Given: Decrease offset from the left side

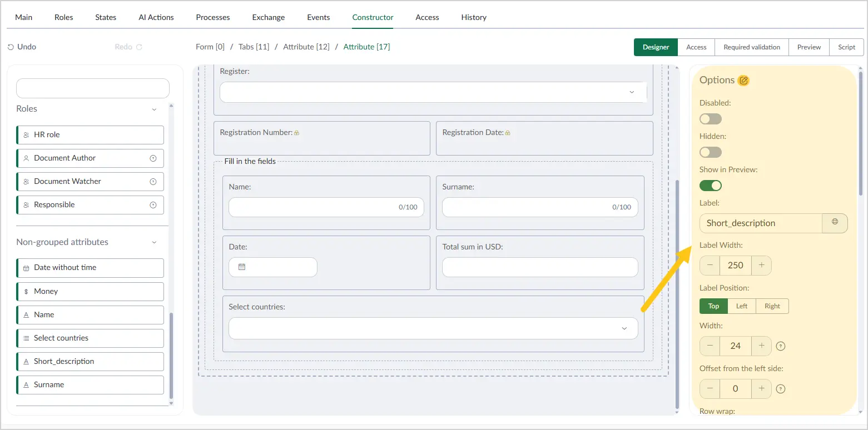Looking at the screenshot, I should click(x=710, y=389).
